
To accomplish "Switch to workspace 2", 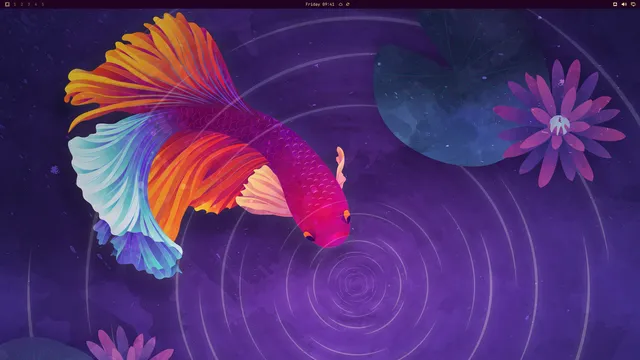I will pos(22,4).
